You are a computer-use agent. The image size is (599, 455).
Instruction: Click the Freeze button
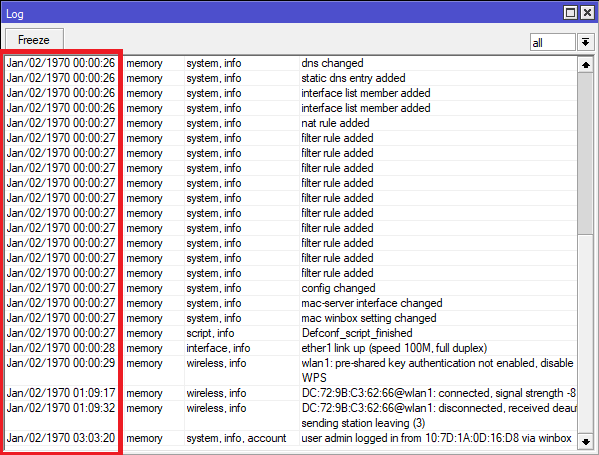(x=34, y=40)
